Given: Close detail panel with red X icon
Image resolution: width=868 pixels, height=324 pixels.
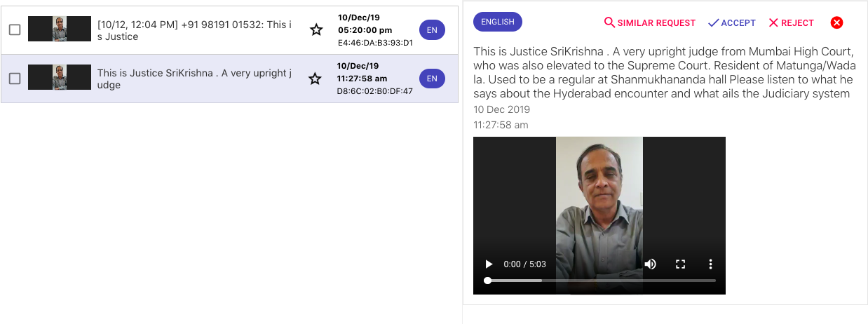Looking at the screenshot, I should pos(836,22).
